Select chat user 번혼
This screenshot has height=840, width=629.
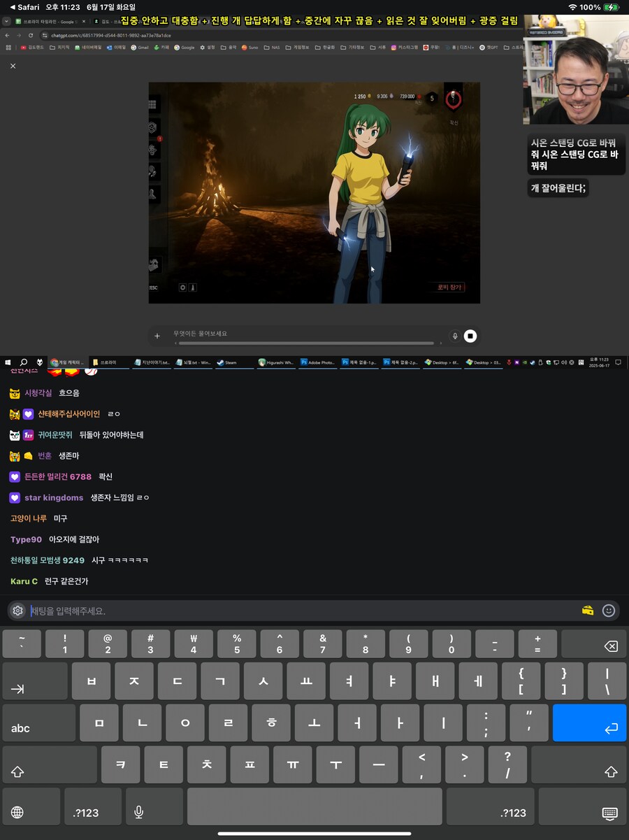pos(45,456)
